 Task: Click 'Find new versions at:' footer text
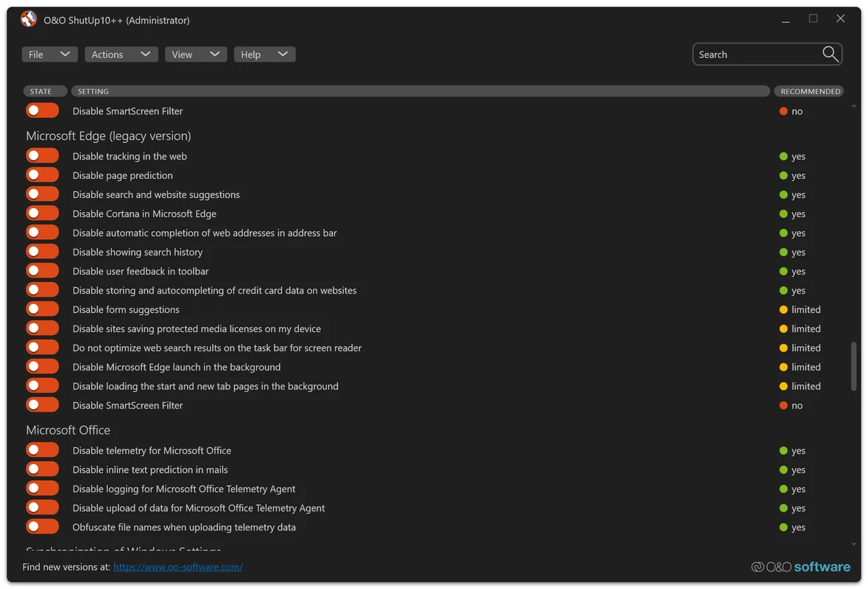click(66, 567)
